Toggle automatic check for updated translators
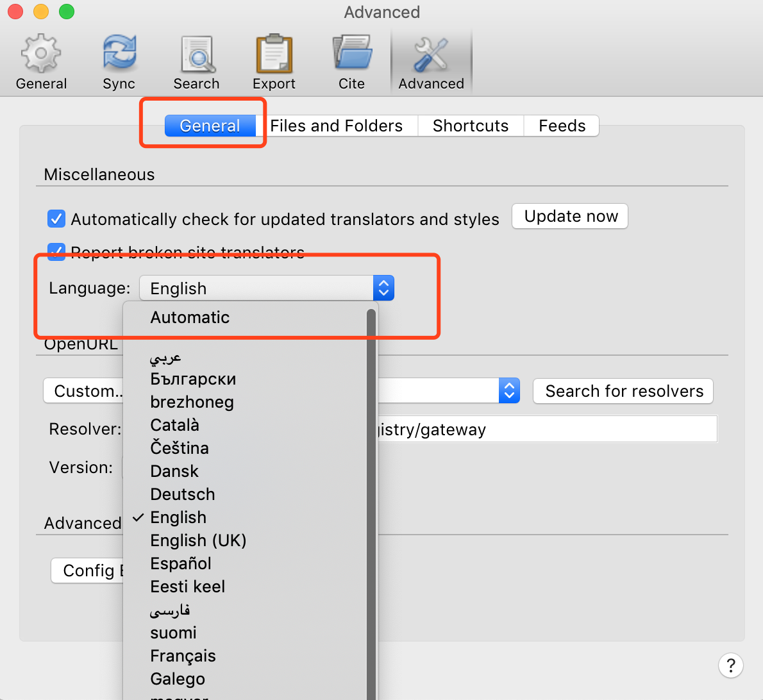This screenshot has height=700, width=763. 56,219
